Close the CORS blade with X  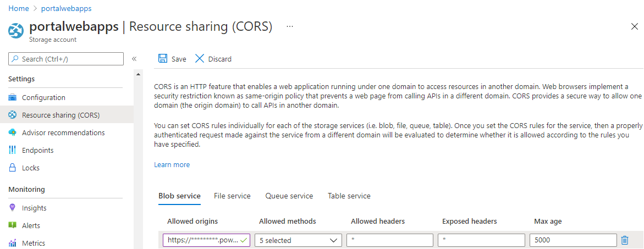(634, 27)
